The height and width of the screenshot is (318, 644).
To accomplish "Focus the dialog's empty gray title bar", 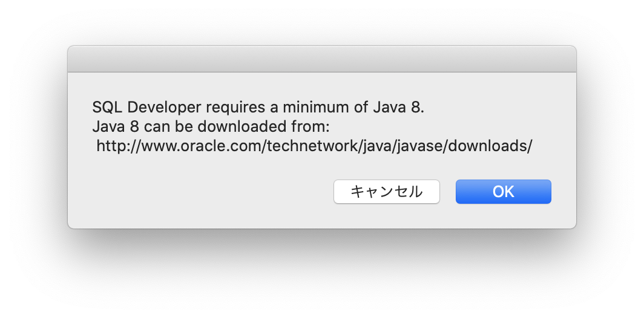I will [x=322, y=59].
